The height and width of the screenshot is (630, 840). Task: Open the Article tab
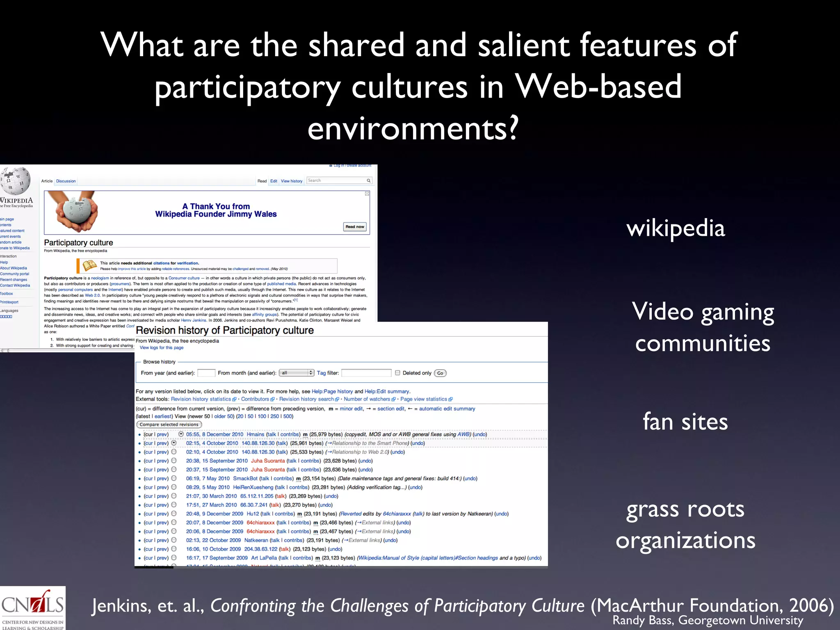coord(47,181)
